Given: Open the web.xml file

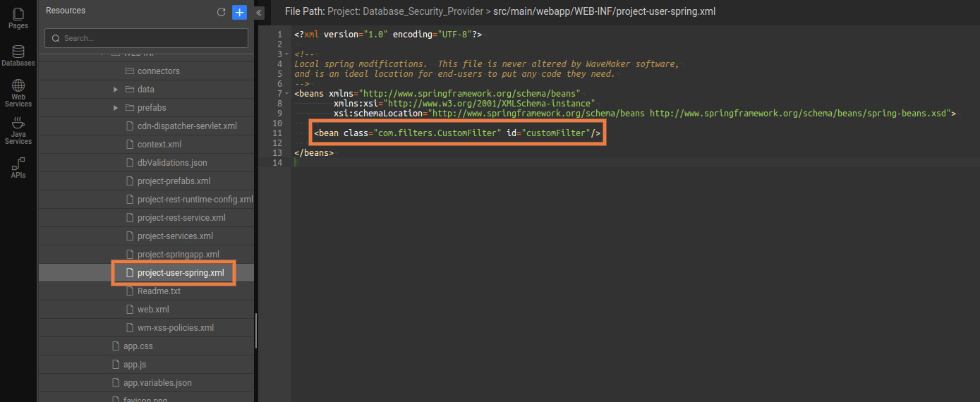Looking at the screenshot, I should [152, 310].
